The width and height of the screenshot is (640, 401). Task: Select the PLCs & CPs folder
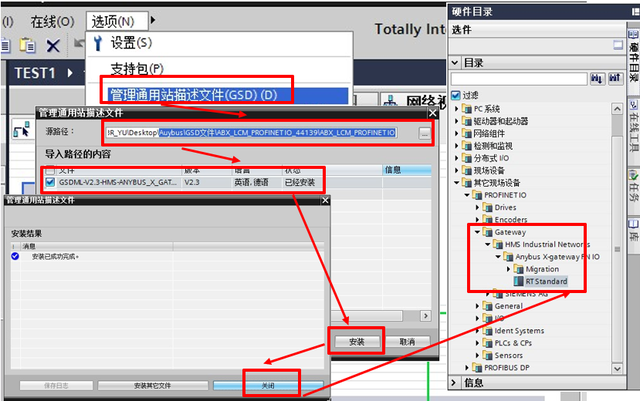pyautogui.click(x=513, y=343)
